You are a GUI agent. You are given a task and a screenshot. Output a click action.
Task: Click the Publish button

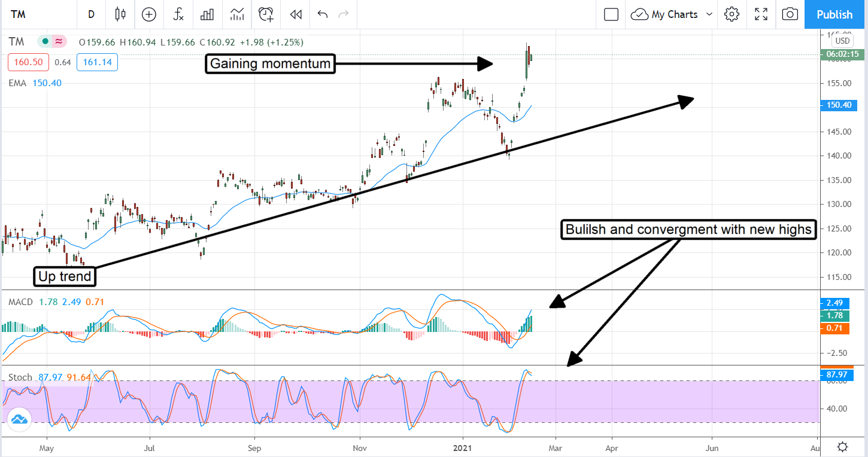[834, 14]
